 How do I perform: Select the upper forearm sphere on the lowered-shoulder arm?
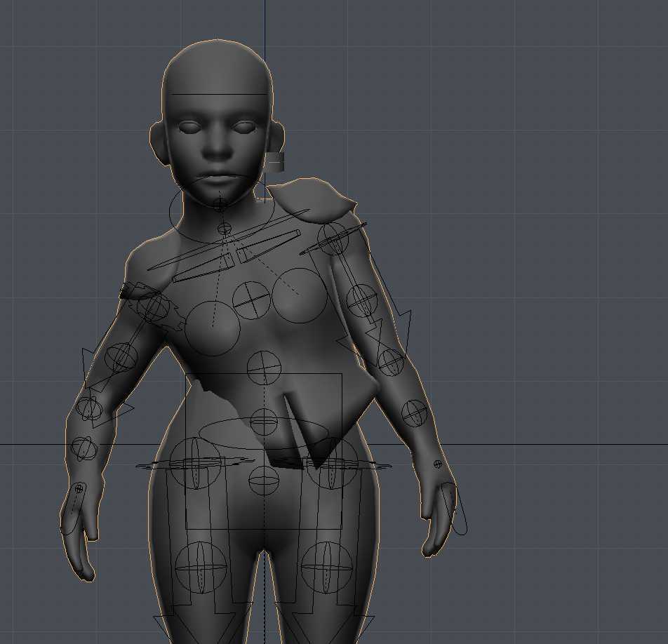[x=89, y=409]
